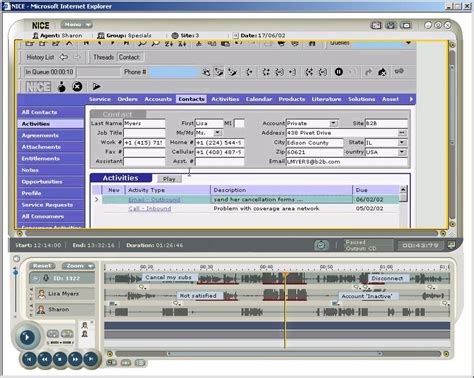Open the Email - Outbound activity link

tap(154, 200)
